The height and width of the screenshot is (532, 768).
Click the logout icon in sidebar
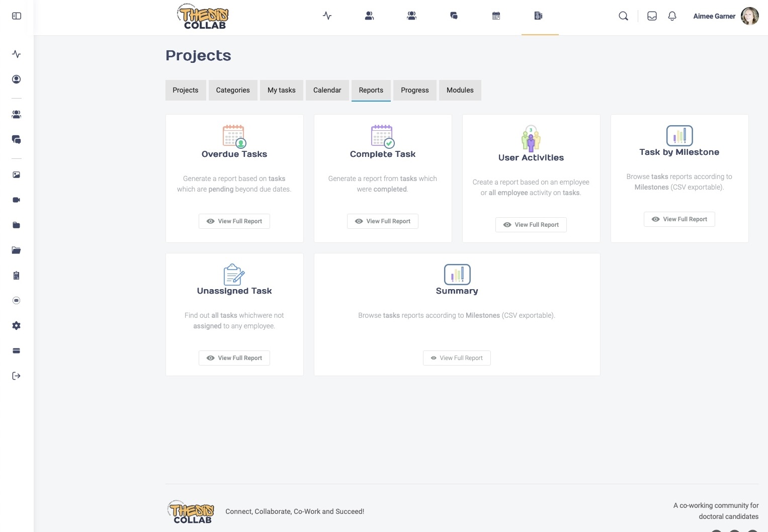coord(17,376)
